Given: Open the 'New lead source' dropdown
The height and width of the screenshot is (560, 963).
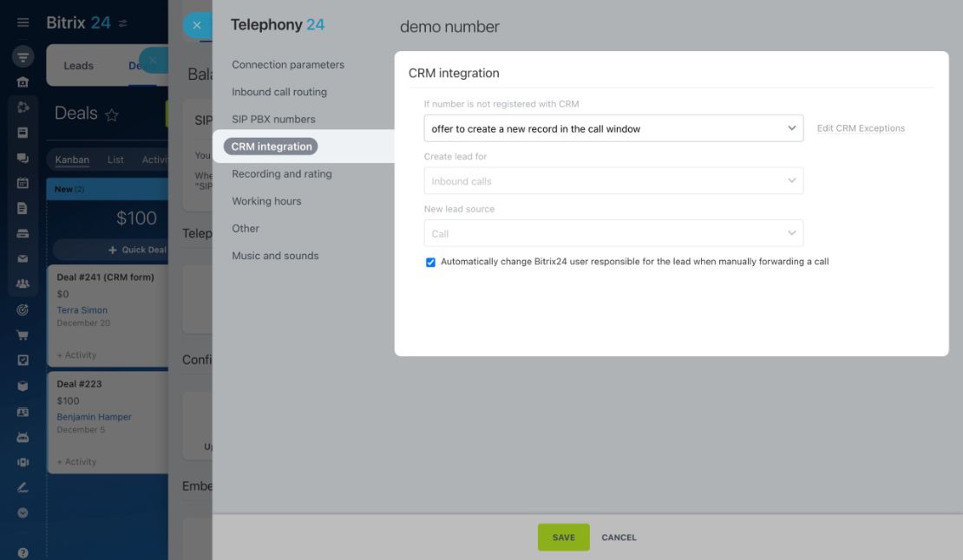Looking at the screenshot, I should pyautogui.click(x=613, y=233).
